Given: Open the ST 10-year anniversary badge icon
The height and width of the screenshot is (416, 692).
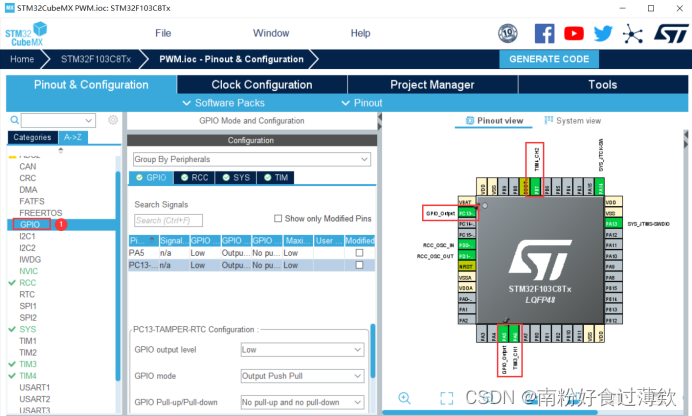Looking at the screenshot, I should point(508,33).
